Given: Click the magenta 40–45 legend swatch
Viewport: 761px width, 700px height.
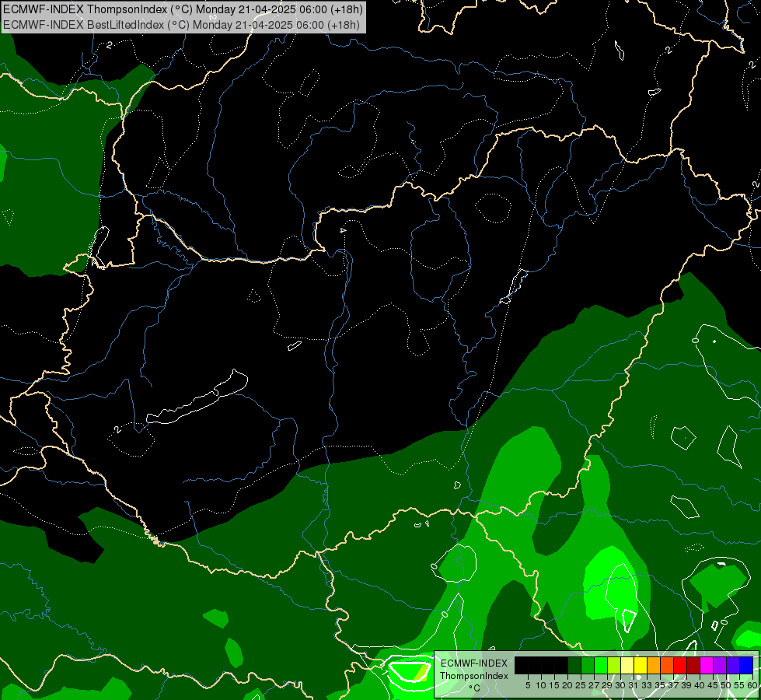Looking at the screenshot, I should click(x=707, y=665).
